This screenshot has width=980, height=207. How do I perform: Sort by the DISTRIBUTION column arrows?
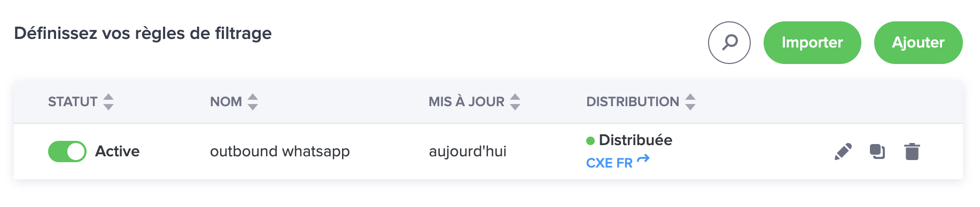click(690, 102)
